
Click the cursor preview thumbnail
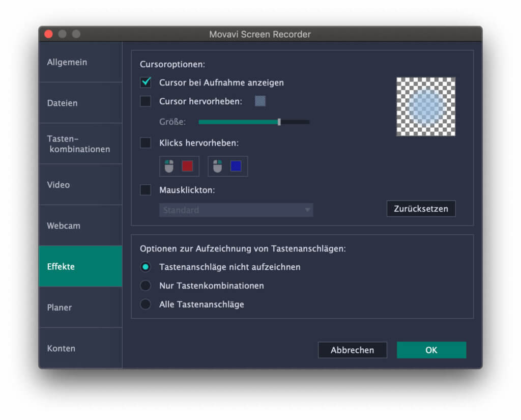(x=425, y=106)
